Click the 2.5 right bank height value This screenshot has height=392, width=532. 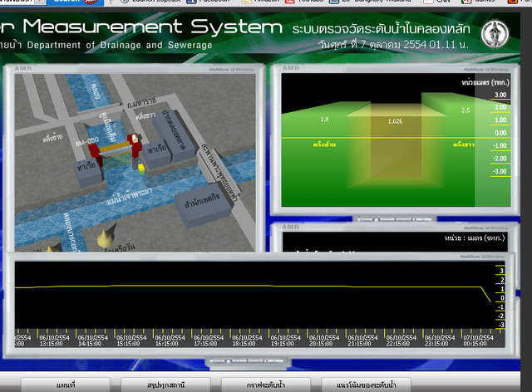tap(465, 110)
